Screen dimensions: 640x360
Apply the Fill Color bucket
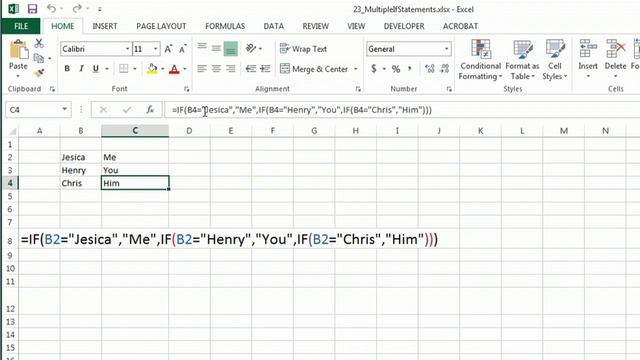(x=152, y=69)
